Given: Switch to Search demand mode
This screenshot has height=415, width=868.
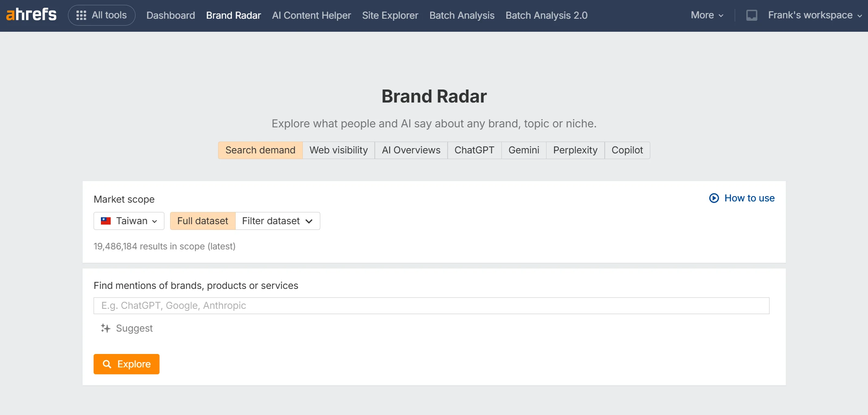Looking at the screenshot, I should point(260,150).
